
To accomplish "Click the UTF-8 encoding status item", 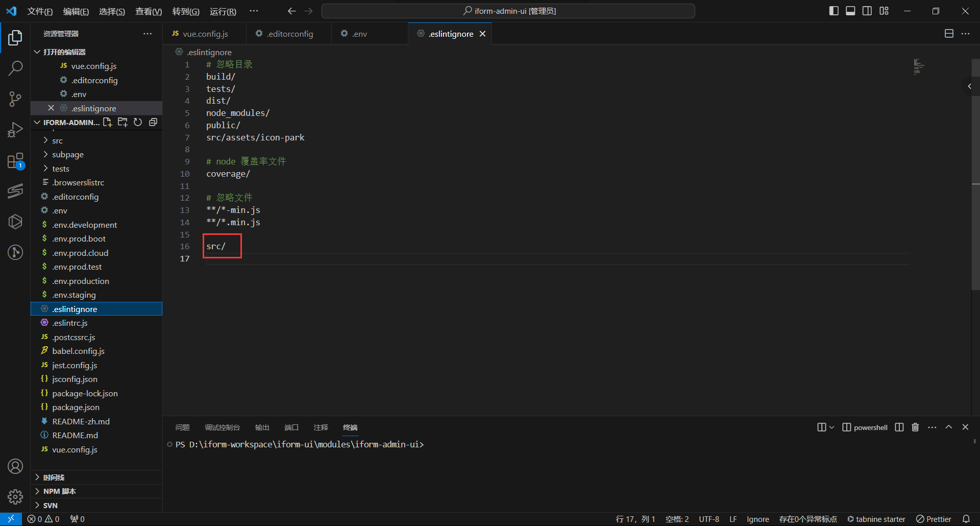I will pos(708,519).
